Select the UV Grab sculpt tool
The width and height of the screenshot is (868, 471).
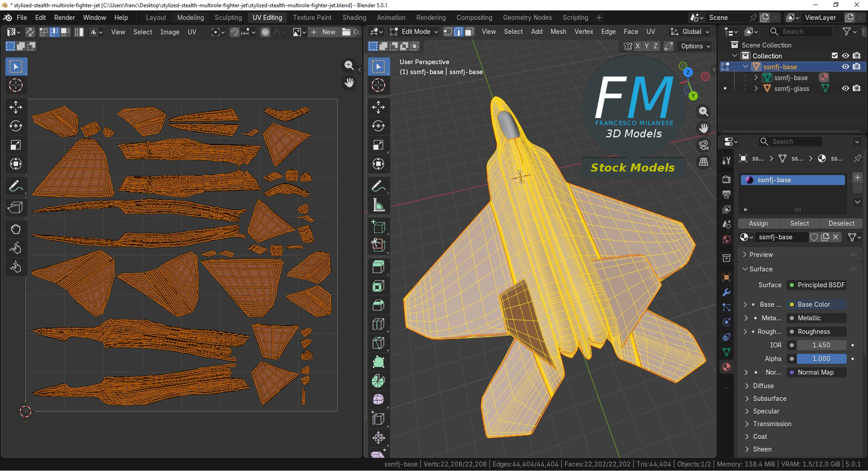pyautogui.click(x=16, y=229)
